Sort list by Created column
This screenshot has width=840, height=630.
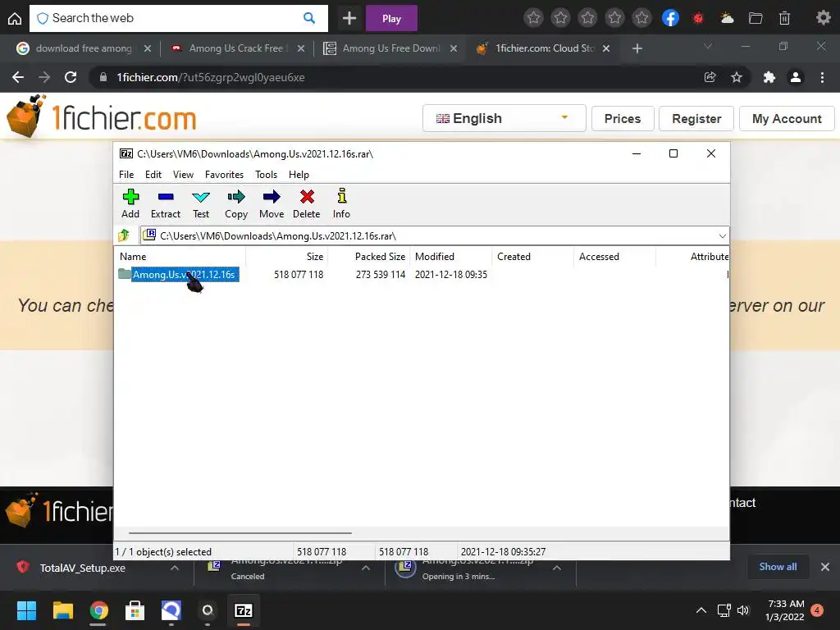tap(532, 257)
